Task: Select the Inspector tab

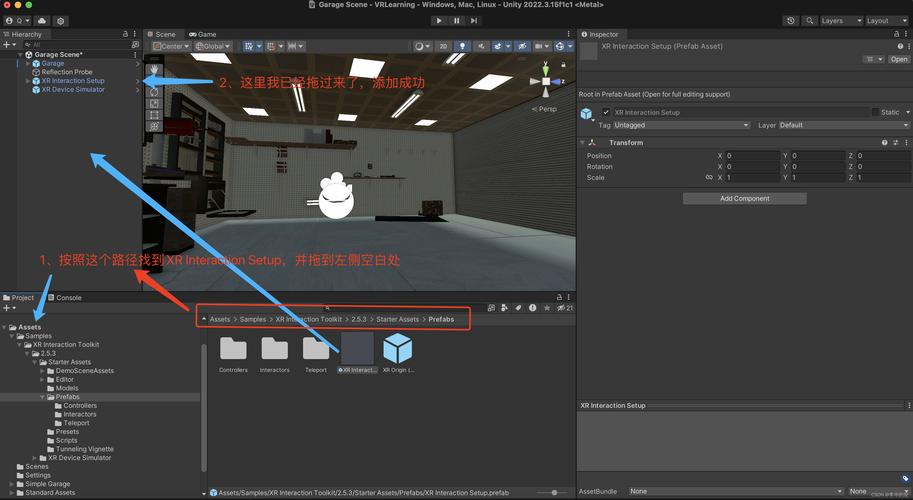Action: click(600, 34)
